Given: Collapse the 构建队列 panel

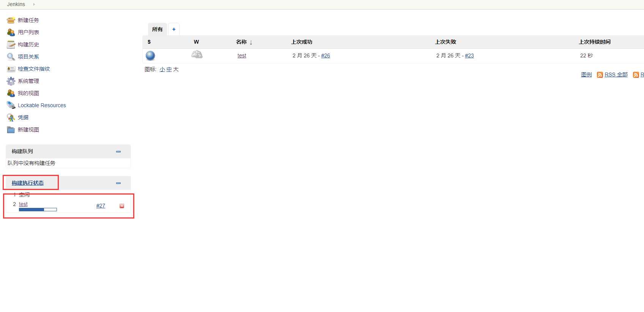Looking at the screenshot, I should 118,152.
